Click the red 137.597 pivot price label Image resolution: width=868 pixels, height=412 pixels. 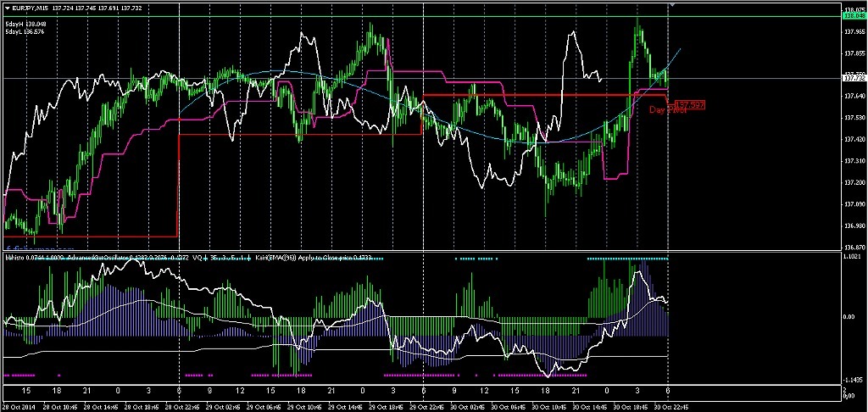[690, 104]
